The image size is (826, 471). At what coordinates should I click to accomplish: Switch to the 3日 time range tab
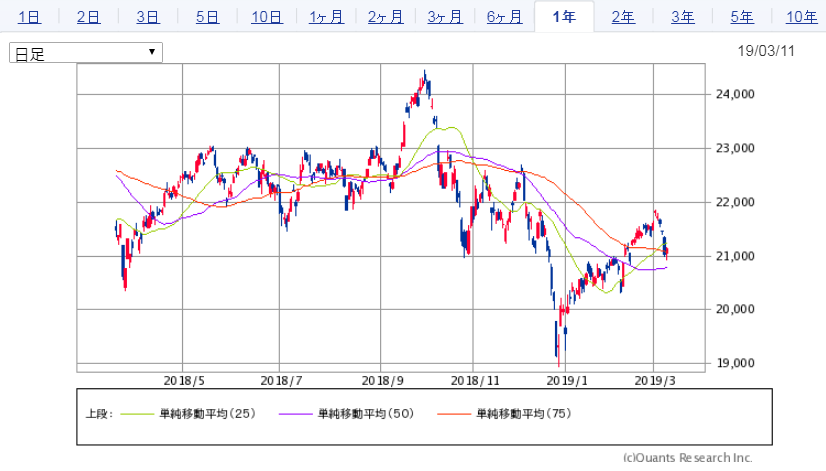148,17
